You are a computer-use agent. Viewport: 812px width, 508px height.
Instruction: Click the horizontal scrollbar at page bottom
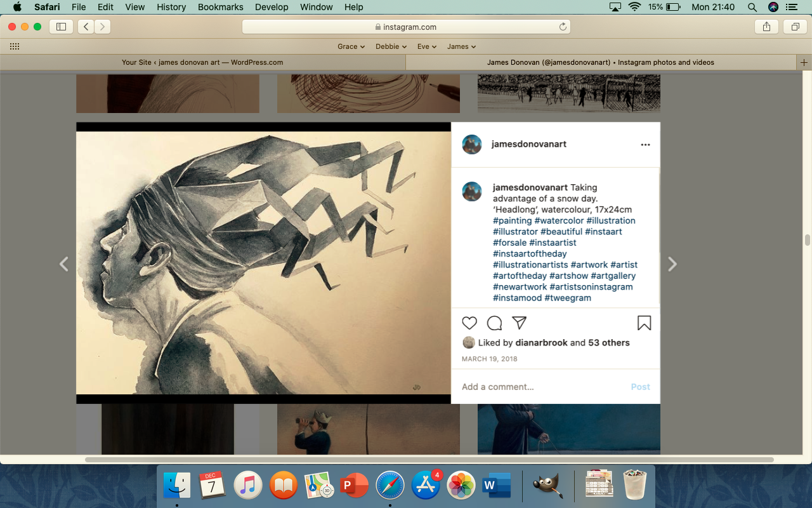click(429, 459)
